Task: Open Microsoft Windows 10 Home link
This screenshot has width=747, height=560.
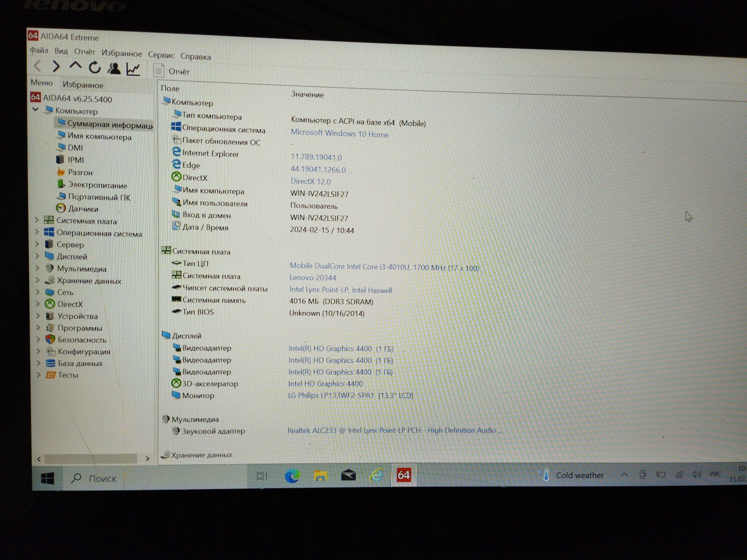Action: tap(340, 133)
